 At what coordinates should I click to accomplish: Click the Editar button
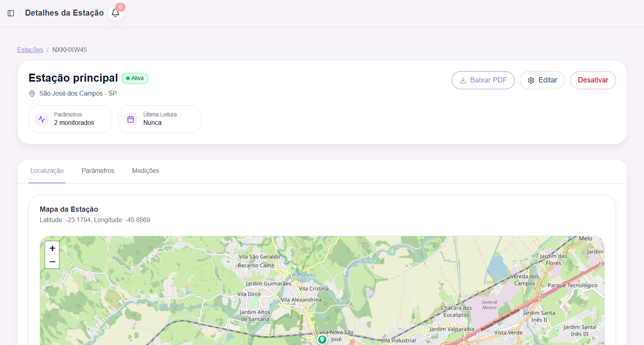point(542,80)
